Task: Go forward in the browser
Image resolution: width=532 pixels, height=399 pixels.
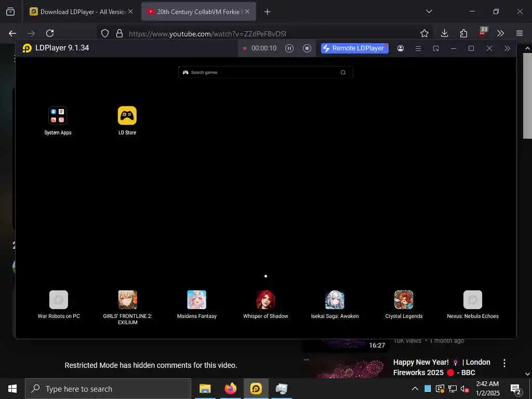Action: (31, 33)
